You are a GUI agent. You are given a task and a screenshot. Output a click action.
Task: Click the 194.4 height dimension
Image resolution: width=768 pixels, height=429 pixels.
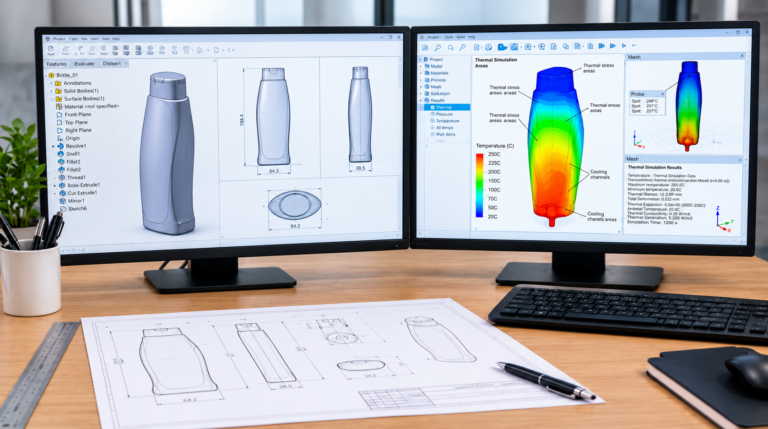pos(242,120)
